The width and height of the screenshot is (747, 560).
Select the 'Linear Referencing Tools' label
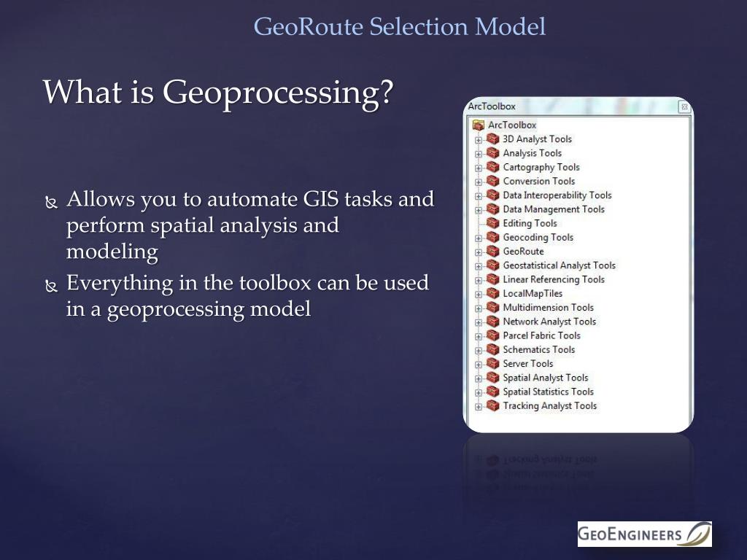pyautogui.click(x=554, y=279)
